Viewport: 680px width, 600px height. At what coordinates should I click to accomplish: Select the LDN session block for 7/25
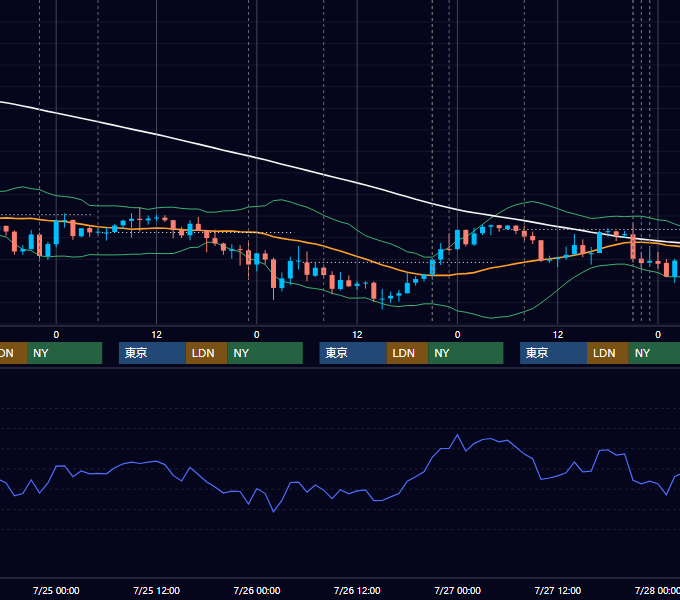(x=206, y=353)
